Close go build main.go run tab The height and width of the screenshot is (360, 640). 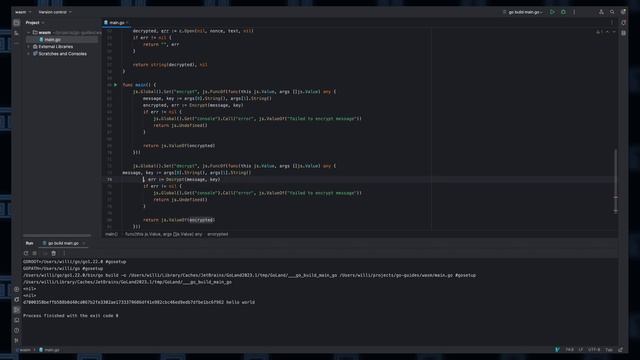point(84,243)
